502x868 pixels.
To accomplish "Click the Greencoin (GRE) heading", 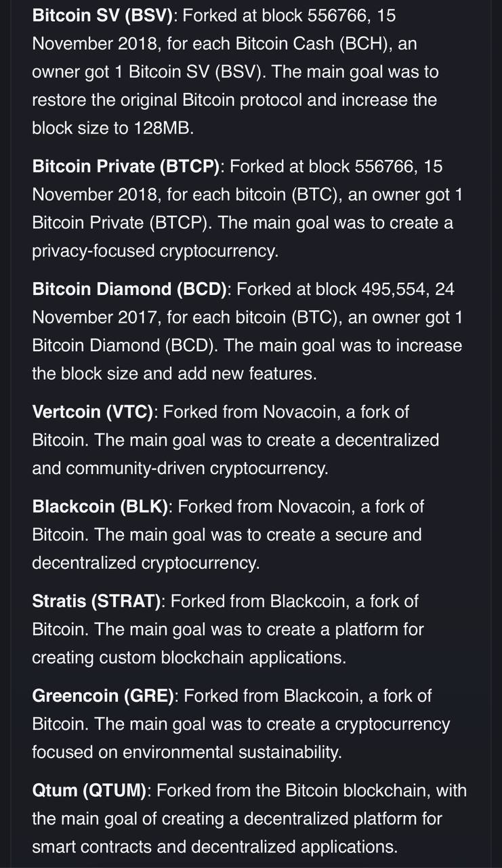I will [103, 696].
